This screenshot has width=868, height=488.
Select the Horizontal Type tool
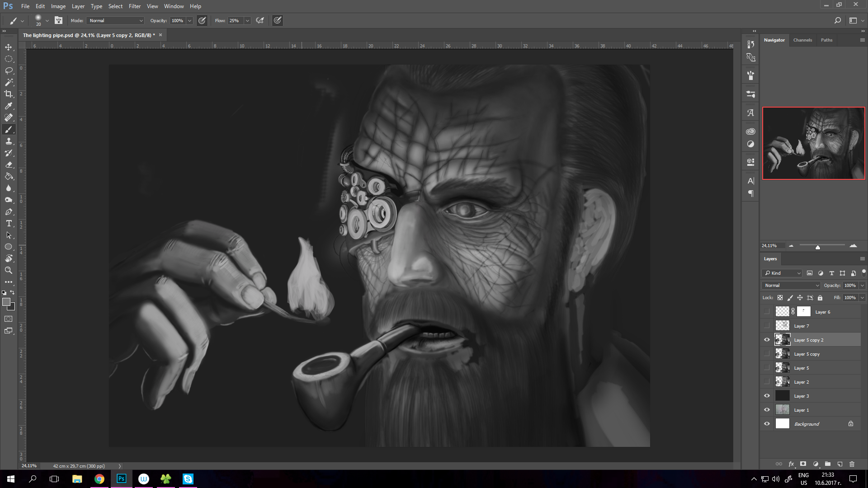(9, 224)
